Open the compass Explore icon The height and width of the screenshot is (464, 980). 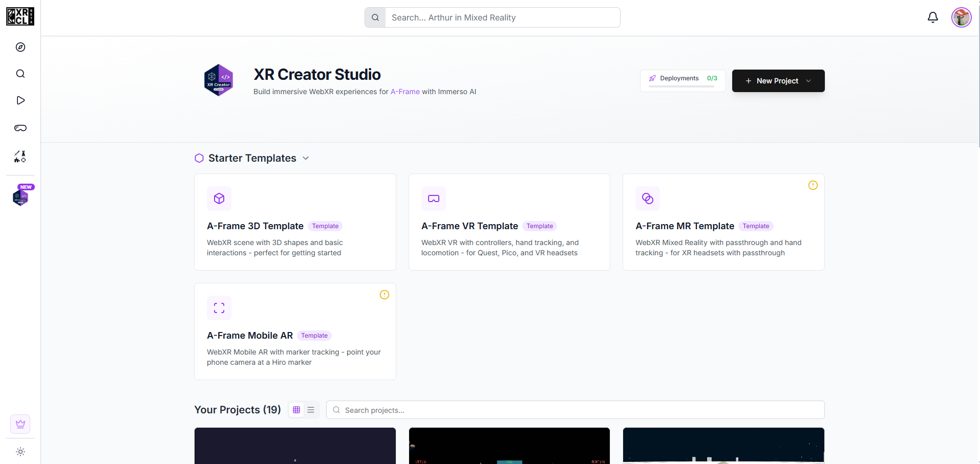click(20, 47)
